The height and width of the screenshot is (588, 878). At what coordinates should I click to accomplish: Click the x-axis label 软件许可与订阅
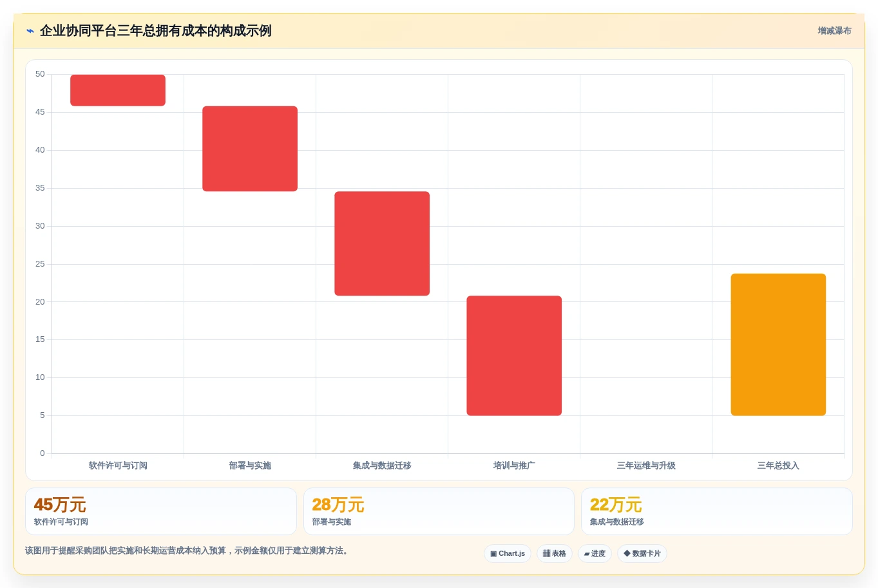[x=118, y=466]
